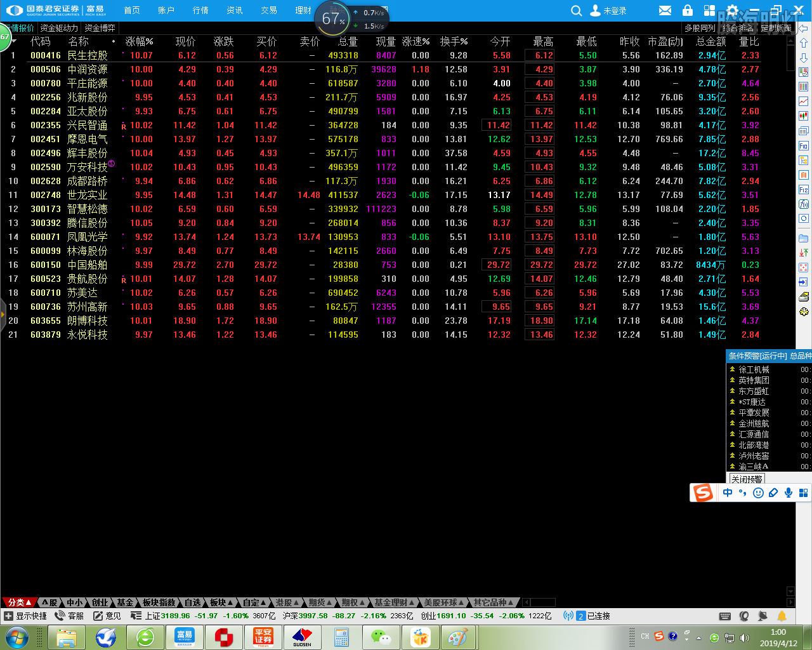Open the calculator in taskbar
Screen dimensions: 812x650
[x=341, y=637]
